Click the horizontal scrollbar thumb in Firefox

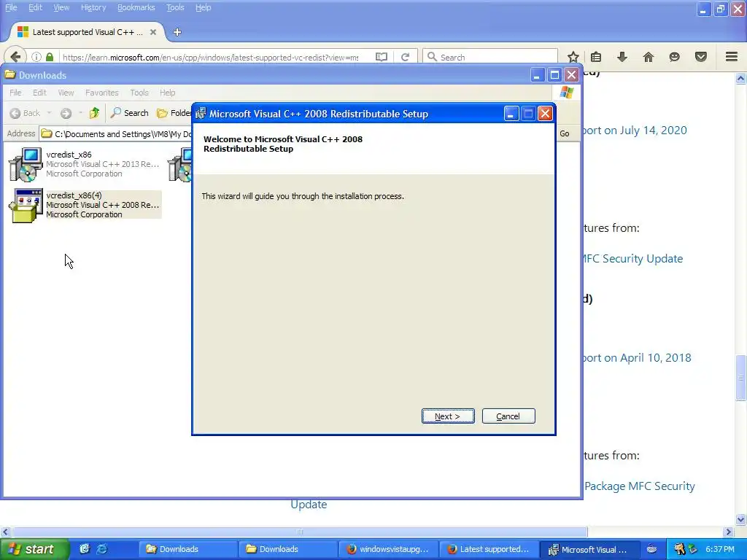click(x=300, y=532)
